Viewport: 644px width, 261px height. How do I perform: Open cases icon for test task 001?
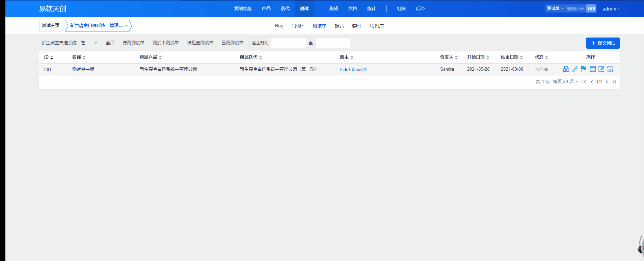coord(566,69)
